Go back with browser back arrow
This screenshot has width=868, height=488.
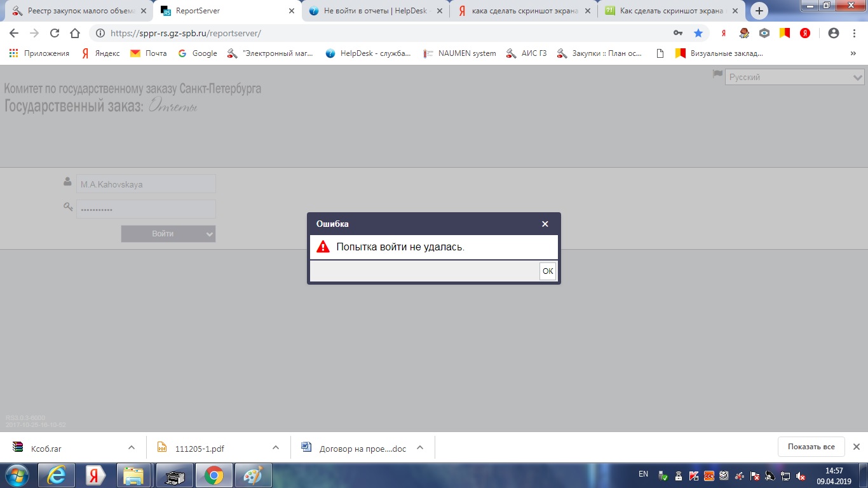coord(14,33)
